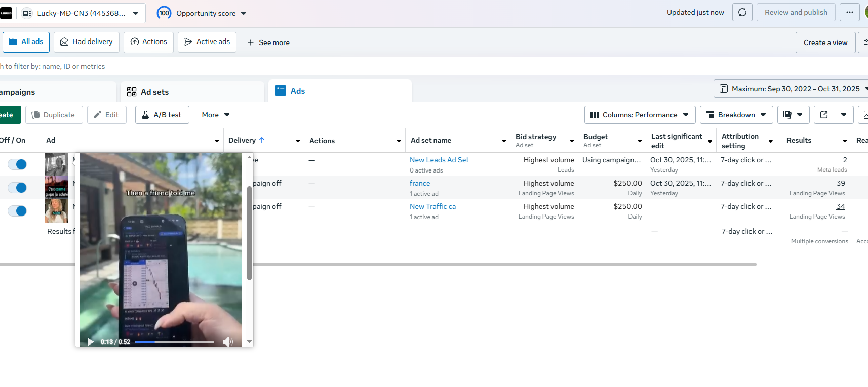Viewport: 868px width, 387px height.
Task: Click the New Traffic ca ad thumbnail
Action: 57,211
